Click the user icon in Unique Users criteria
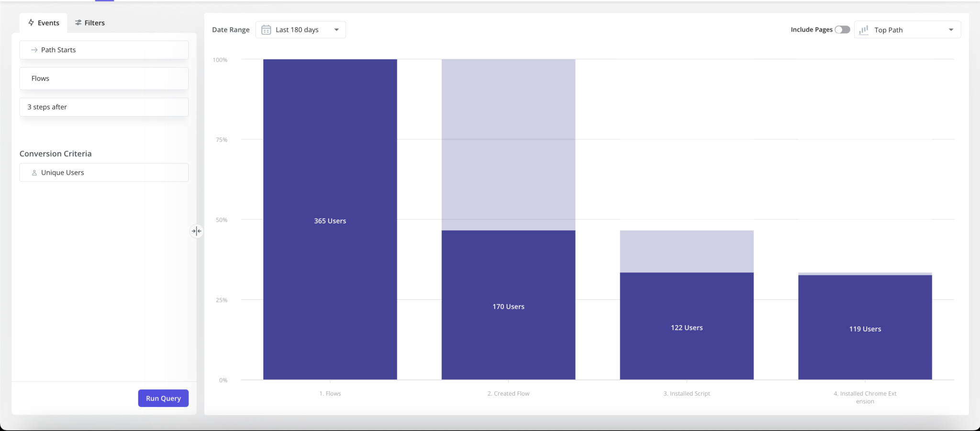980x431 pixels. (34, 172)
